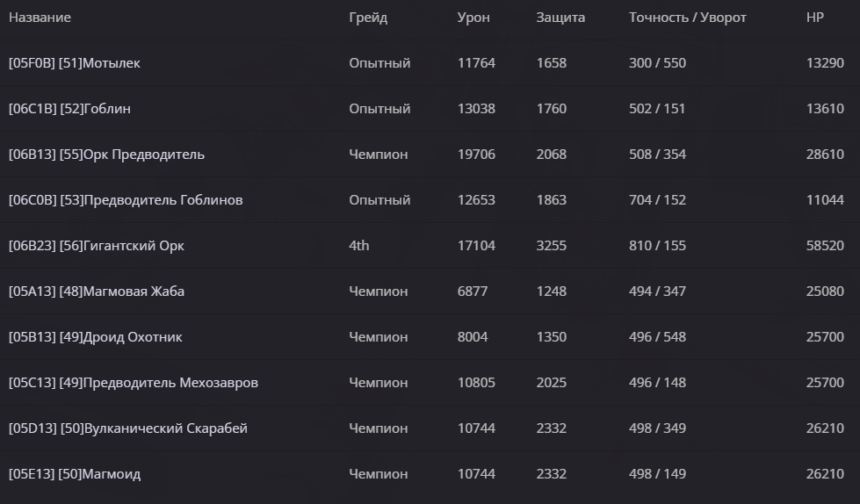Open the [53]Предводитель Гоблинов entry
The image size is (860, 504).
click(430, 200)
